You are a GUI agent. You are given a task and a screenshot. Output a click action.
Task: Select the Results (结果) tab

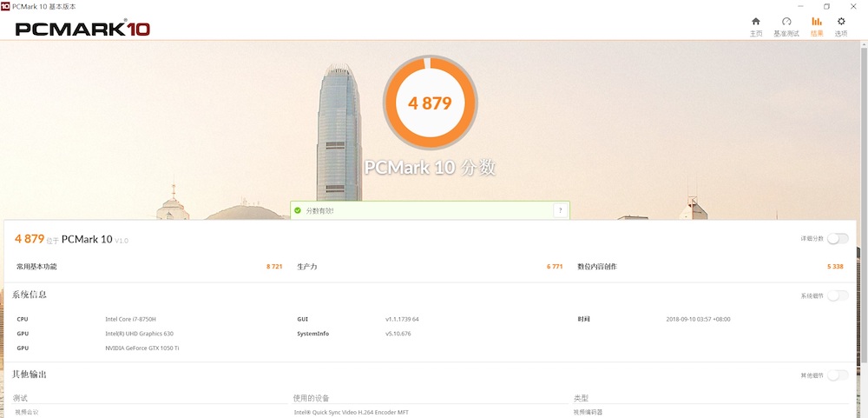click(x=817, y=26)
